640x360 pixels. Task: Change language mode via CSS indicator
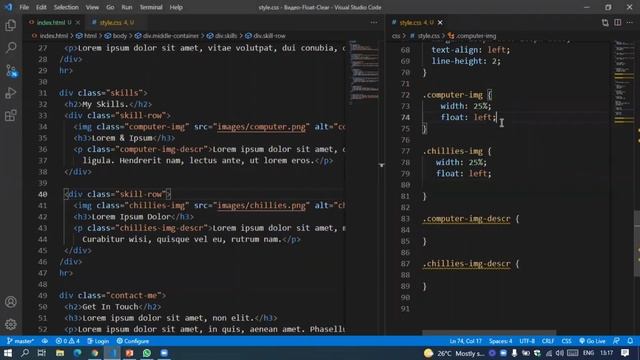coord(567,341)
